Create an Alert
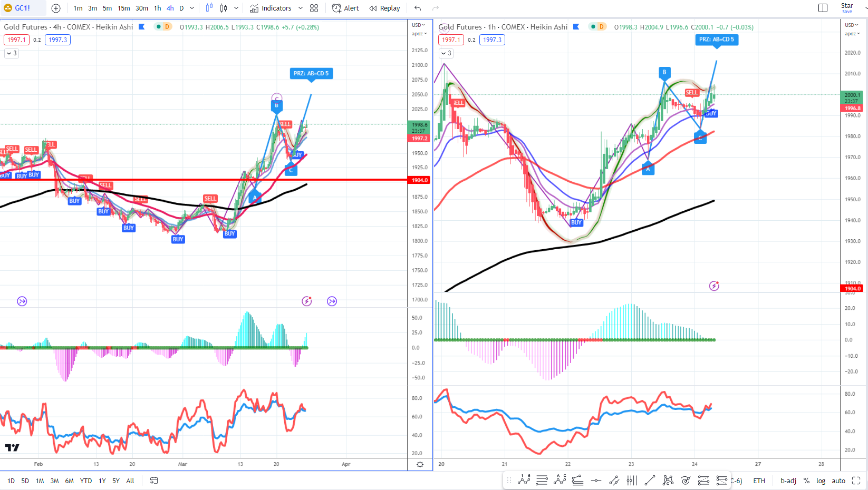The width and height of the screenshot is (868, 490). pos(345,8)
